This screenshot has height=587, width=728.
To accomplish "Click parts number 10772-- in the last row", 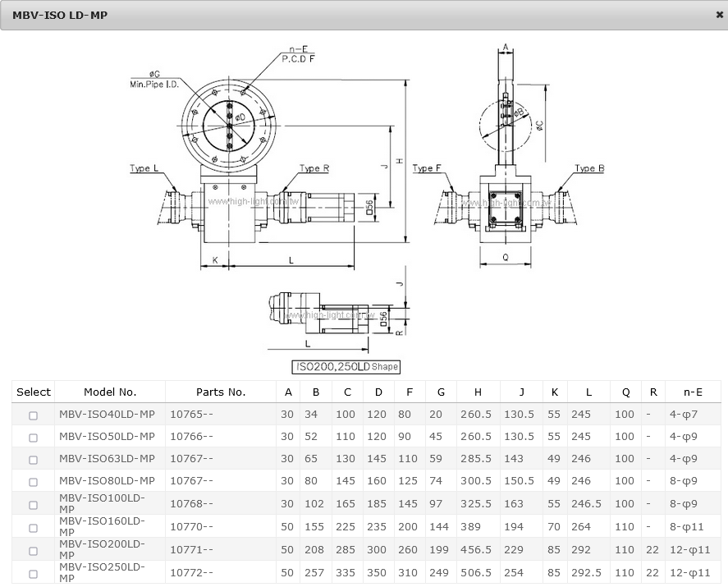I will coord(191,571).
